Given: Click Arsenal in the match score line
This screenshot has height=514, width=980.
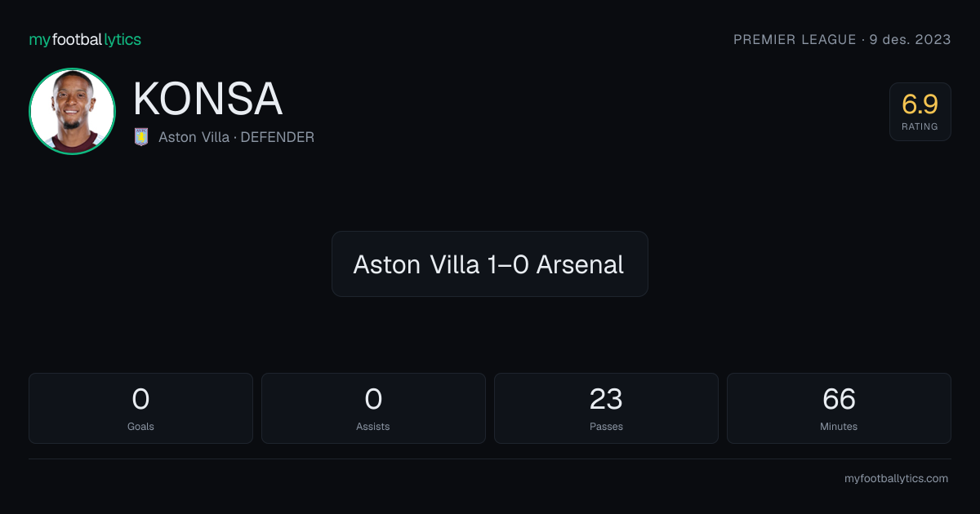Looking at the screenshot, I should pyautogui.click(x=580, y=264).
